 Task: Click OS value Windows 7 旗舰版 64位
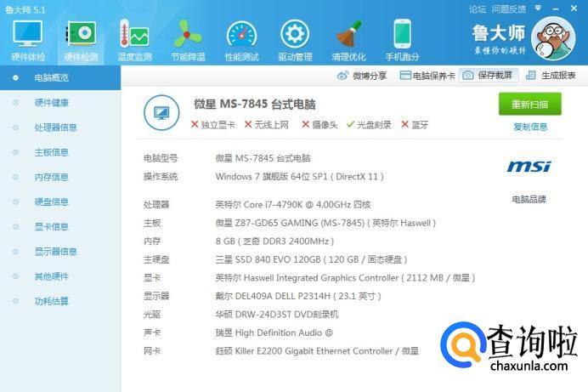click(x=299, y=177)
